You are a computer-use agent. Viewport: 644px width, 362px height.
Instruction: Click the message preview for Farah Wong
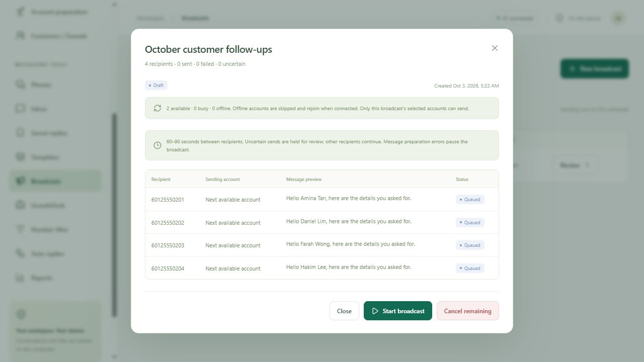tap(351, 244)
